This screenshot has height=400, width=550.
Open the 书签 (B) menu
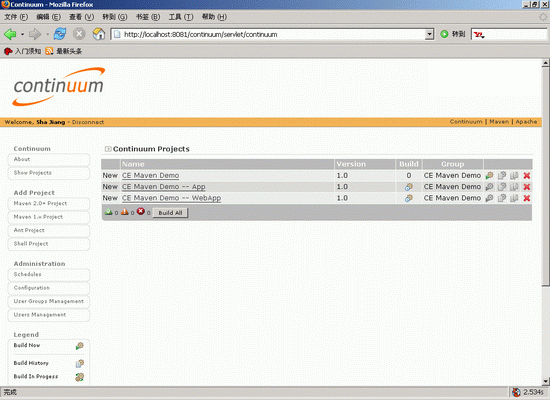(x=148, y=17)
